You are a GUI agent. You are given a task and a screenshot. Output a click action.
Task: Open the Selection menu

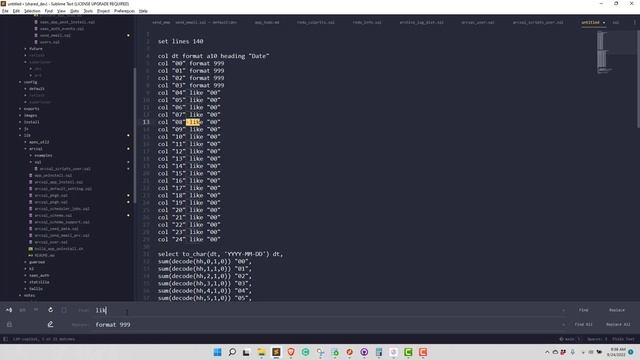point(32,11)
